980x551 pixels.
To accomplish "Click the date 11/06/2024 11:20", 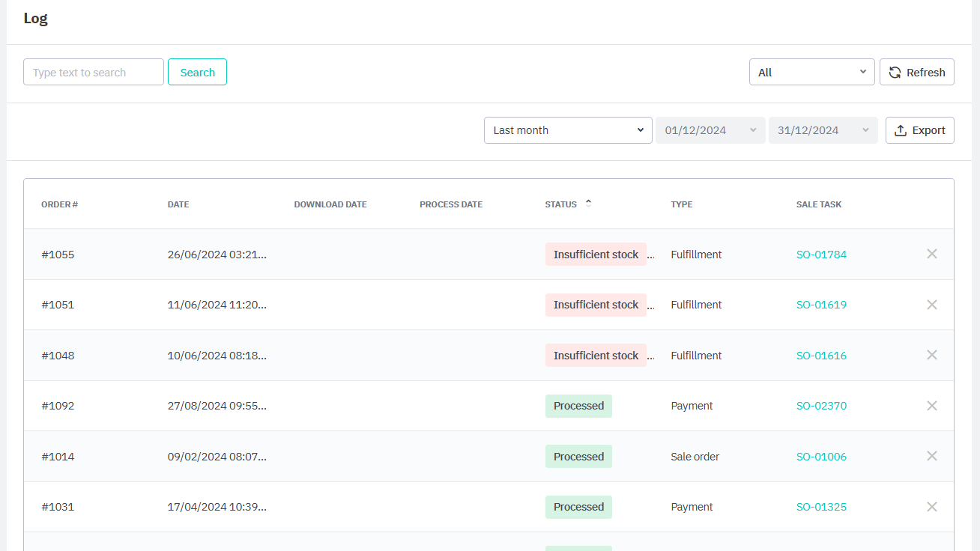I will [x=217, y=305].
